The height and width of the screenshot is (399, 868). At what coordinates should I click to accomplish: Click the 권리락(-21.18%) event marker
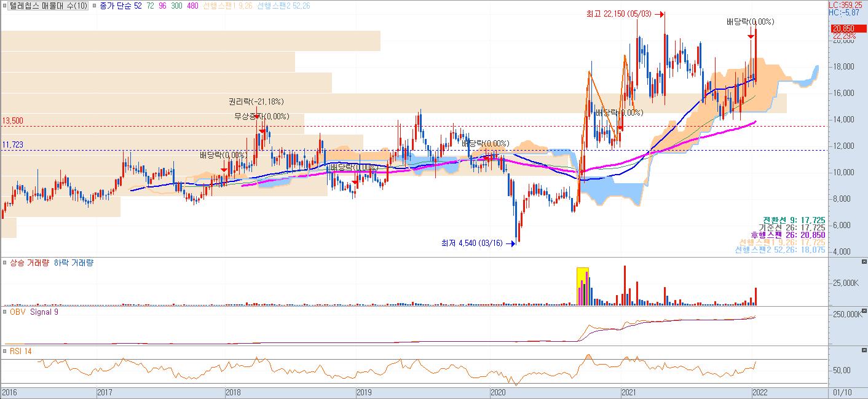point(256,102)
